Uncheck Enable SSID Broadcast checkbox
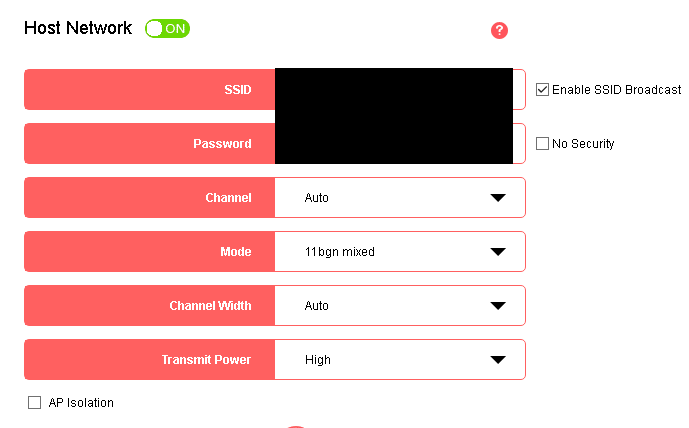This screenshot has width=689, height=428. click(542, 90)
